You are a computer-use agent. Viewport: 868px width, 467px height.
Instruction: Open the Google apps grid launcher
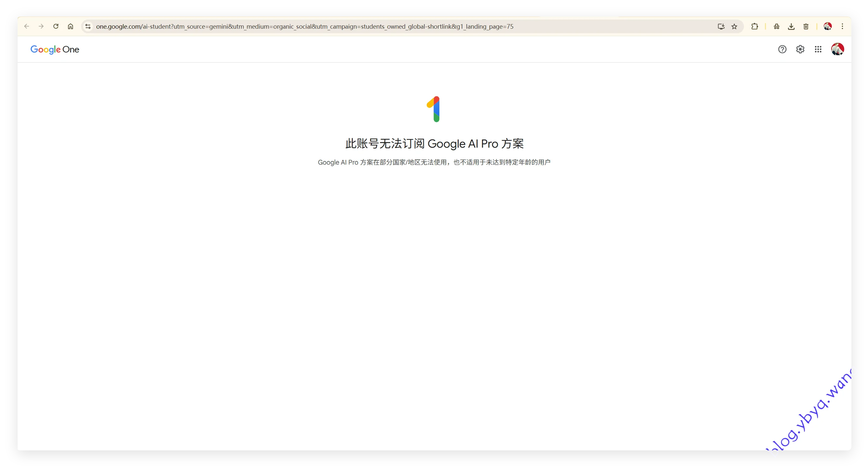pos(818,49)
